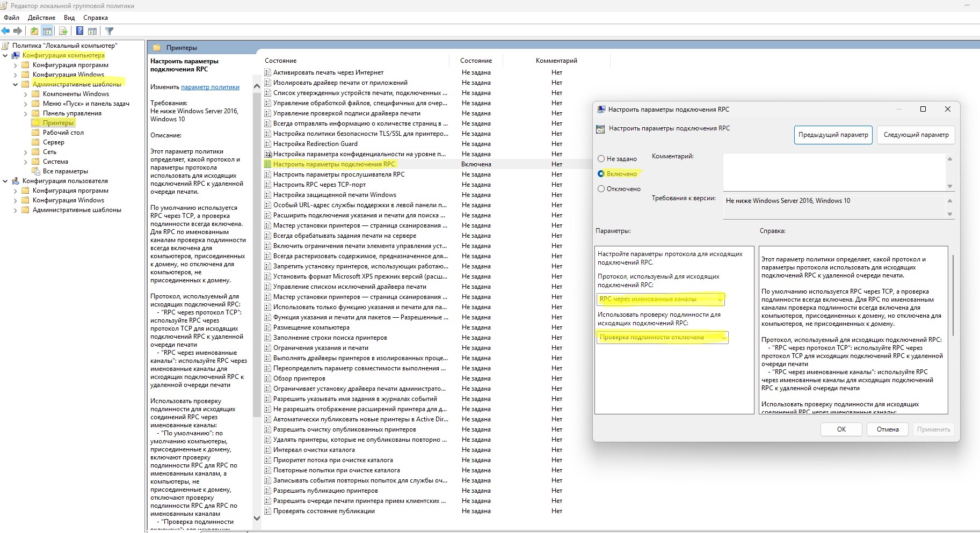Select the Отключено radio button
The image size is (980, 533).
601,189
